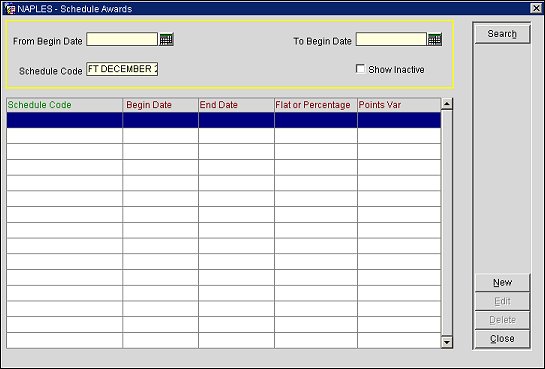Click the Close button
545x369 pixels.
[x=502, y=339]
